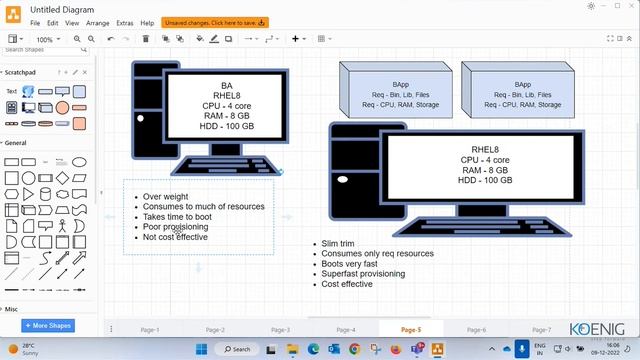
Task: Toggle fullscreen mode
Action: pos(610,38)
